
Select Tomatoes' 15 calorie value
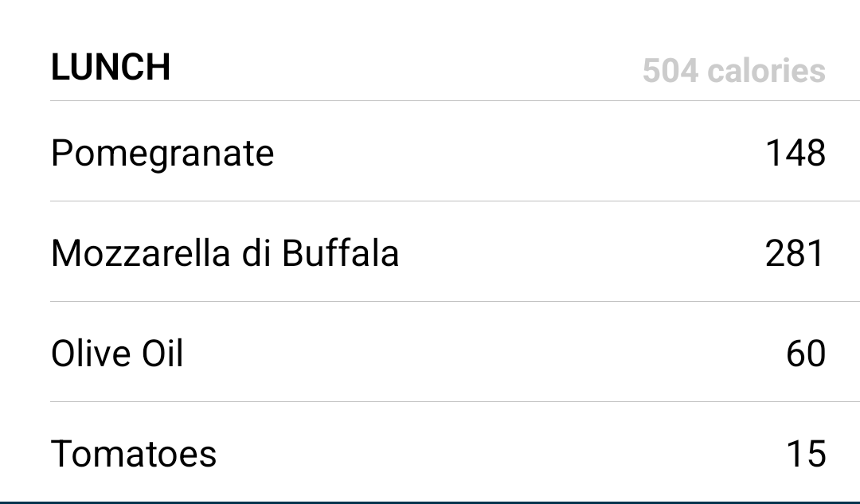(806, 454)
